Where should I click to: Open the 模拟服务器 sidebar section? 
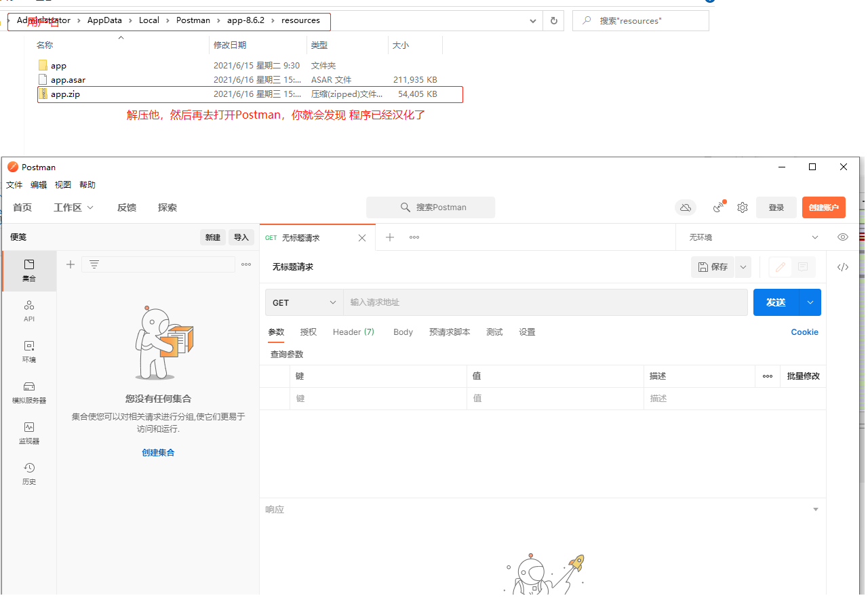[x=29, y=393]
